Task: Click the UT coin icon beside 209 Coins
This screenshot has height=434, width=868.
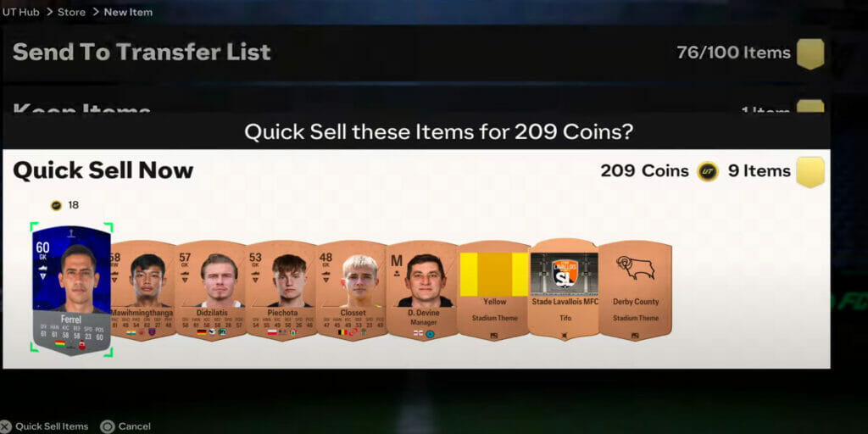Action: point(708,171)
